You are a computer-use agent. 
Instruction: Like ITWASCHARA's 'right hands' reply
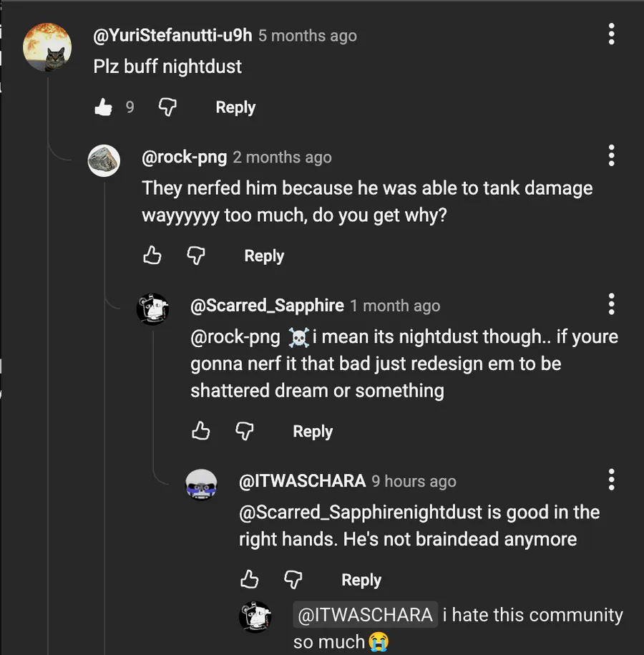tap(250, 579)
